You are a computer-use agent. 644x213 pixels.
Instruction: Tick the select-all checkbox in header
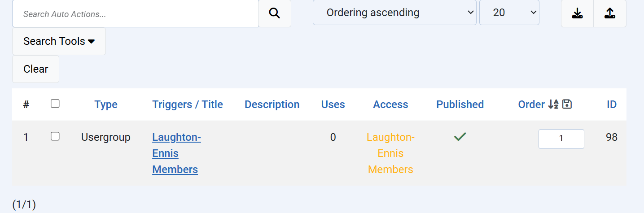pyautogui.click(x=55, y=104)
